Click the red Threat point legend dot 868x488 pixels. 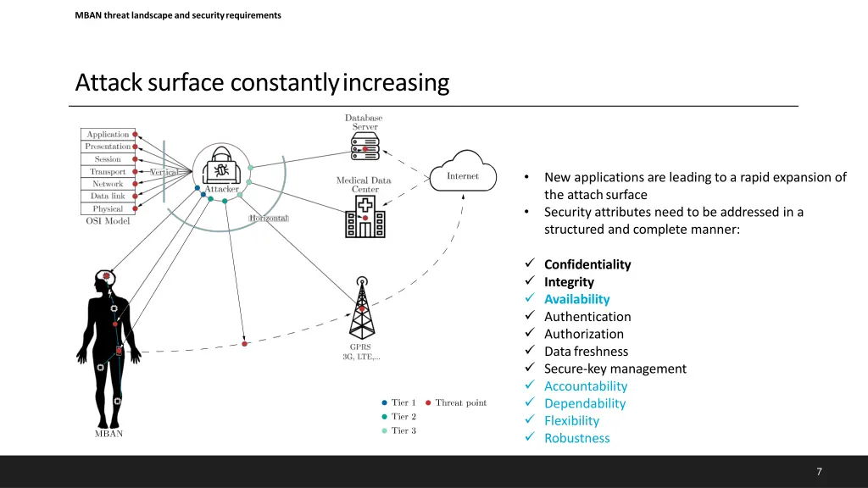click(x=428, y=402)
